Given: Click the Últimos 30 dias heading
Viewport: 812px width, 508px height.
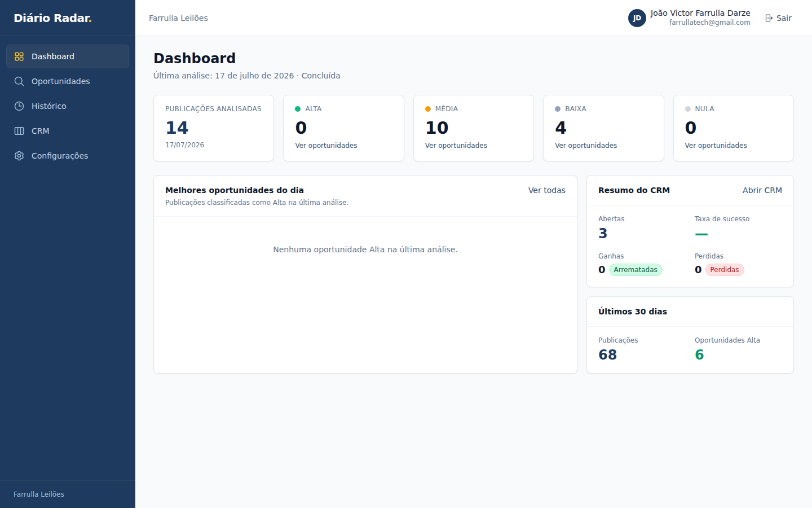Looking at the screenshot, I should (x=633, y=312).
